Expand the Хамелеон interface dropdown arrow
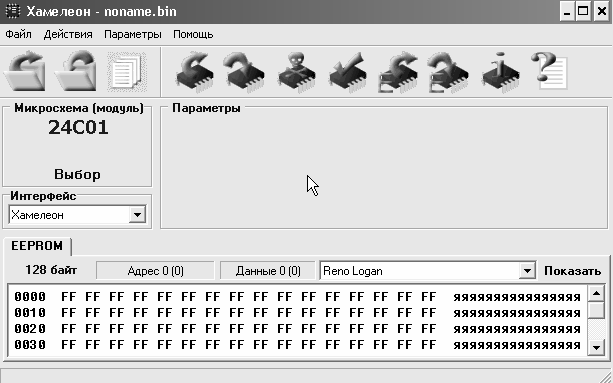This screenshot has width=613, height=383. click(137, 215)
